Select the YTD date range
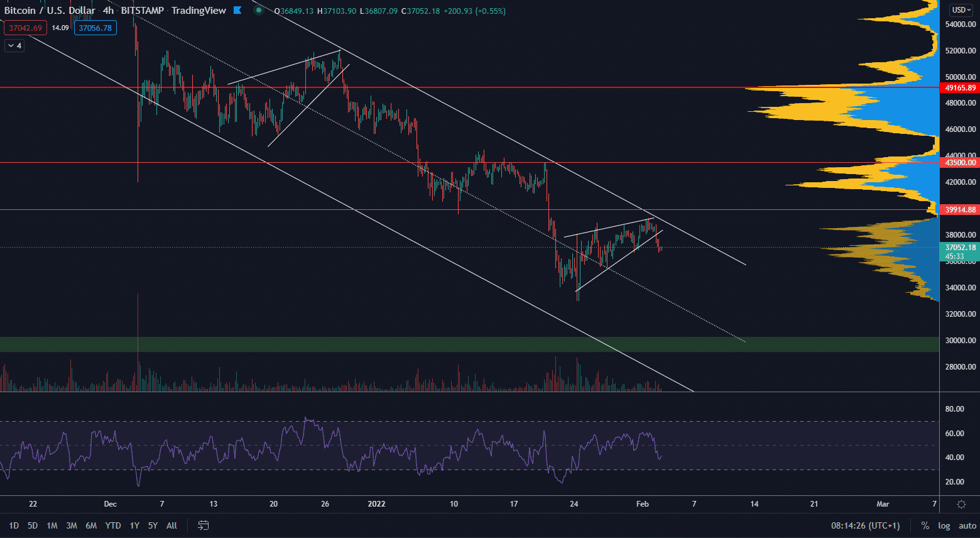 pyautogui.click(x=113, y=525)
